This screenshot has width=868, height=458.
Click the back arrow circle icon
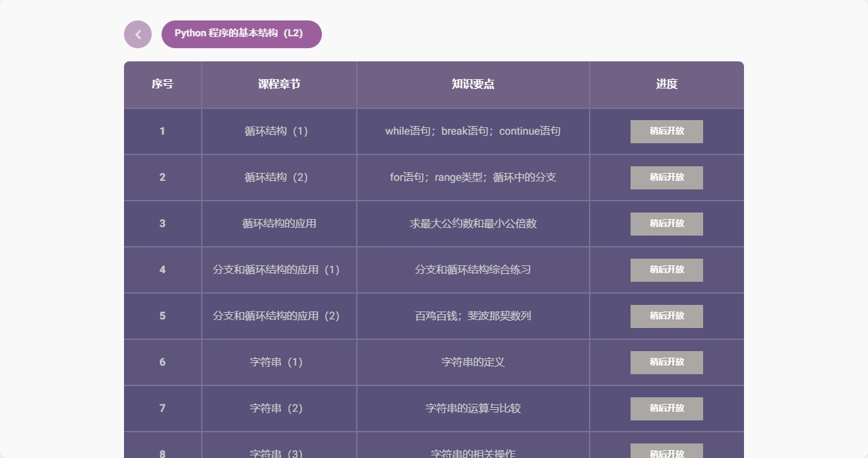(x=138, y=34)
